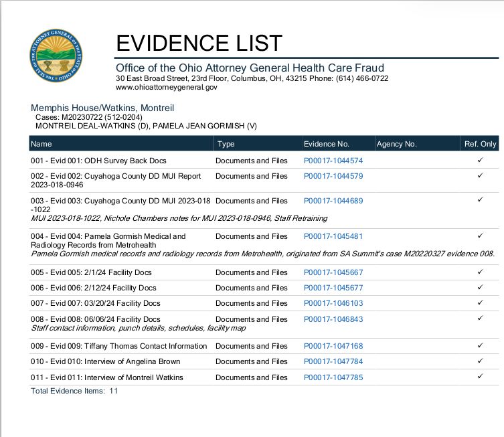Click the Ref. Only checkmark for Evid 008
Screen dimensions: 504x437
tap(480, 318)
